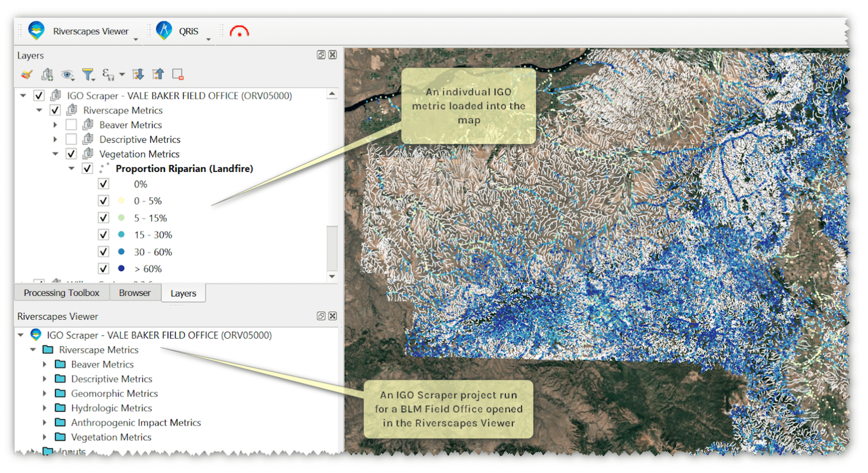Close the Layers panel
868x473 pixels.
tap(333, 55)
